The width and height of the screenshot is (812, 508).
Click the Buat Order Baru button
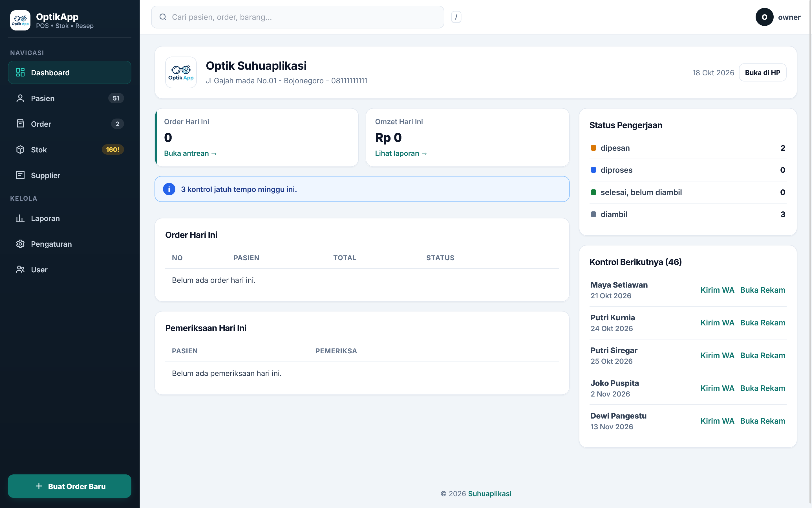tap(69, 486)
